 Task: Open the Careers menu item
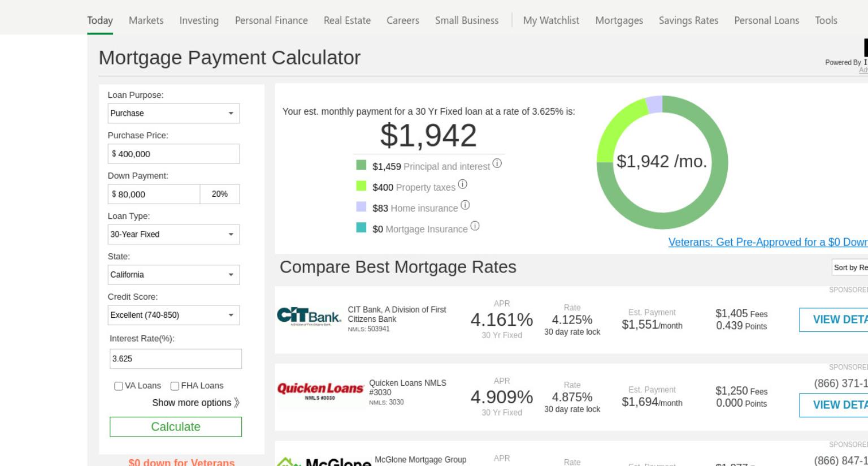pyautogui.click(x=403, y=20)
